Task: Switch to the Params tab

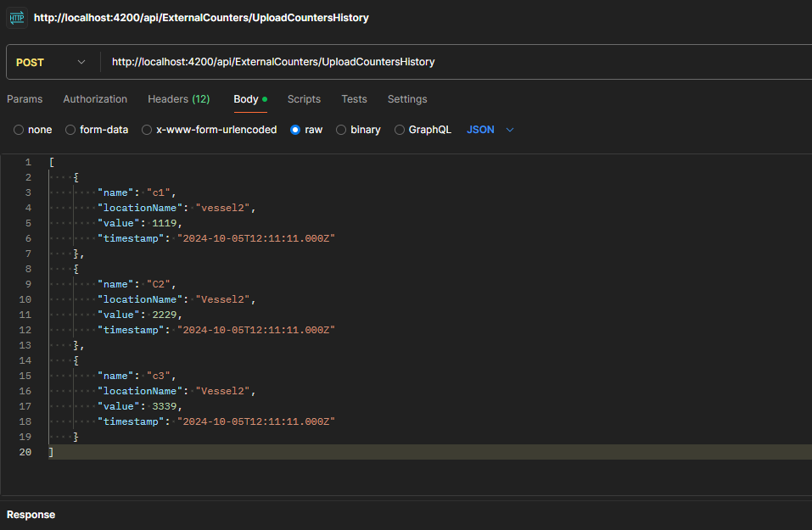Action: click(x=25, y=99)
